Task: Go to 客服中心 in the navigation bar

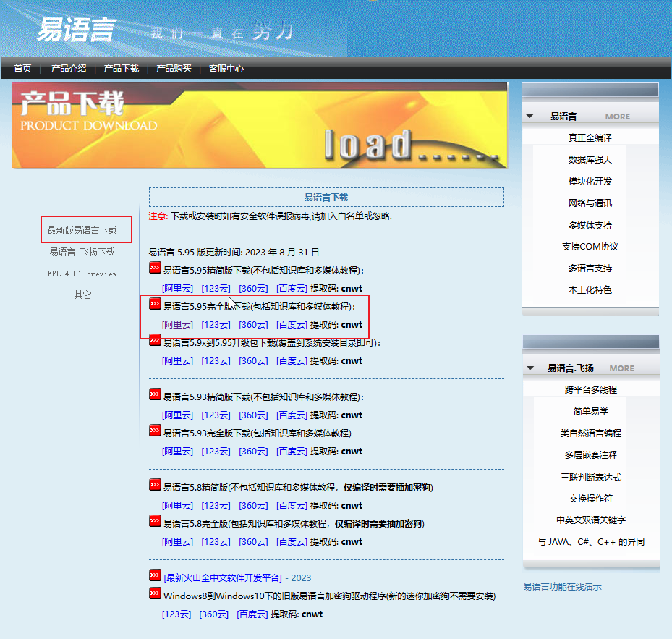Action: [x=226, y=69]
